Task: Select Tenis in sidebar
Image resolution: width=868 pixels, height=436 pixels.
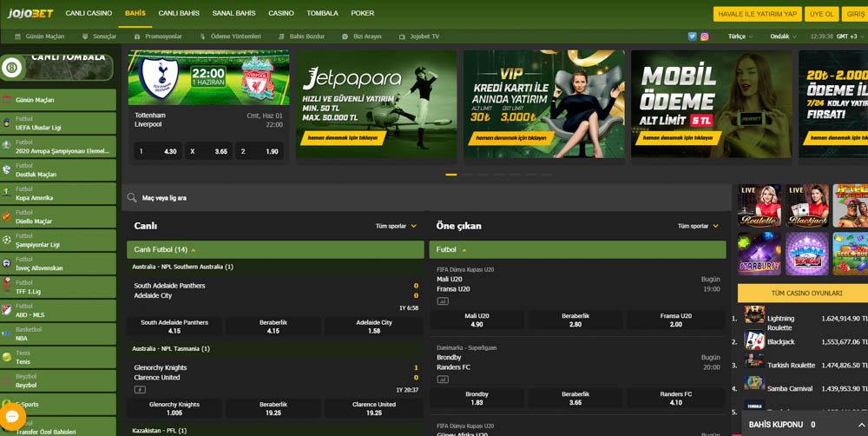Action: pos(58,357)
